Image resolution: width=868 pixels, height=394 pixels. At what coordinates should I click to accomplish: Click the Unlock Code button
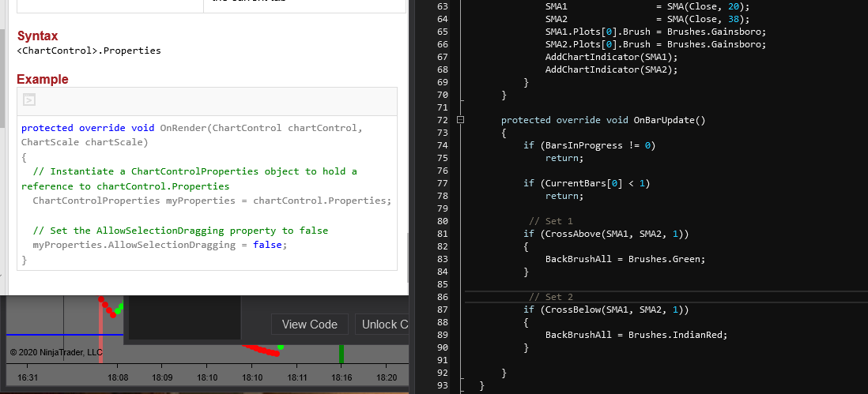coord(382,325)
